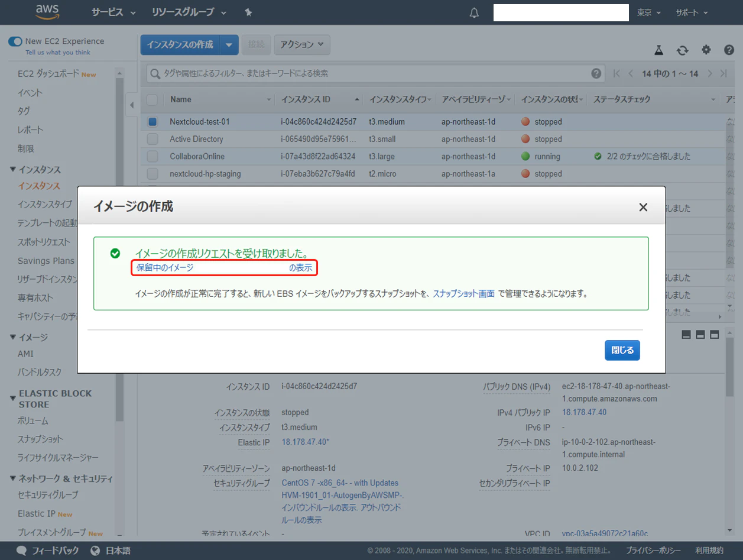The width and height of the screenshot is (743, 560).
Task: Open AMI in the sidebar
Action: pyautogui.click(x=25, y=354)
